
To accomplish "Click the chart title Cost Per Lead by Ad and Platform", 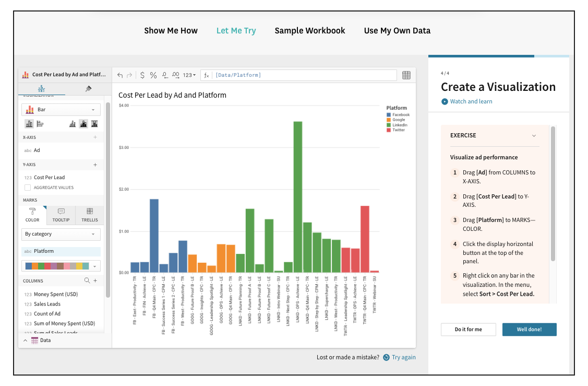I will pyautogui.click(x=173, y=96).
